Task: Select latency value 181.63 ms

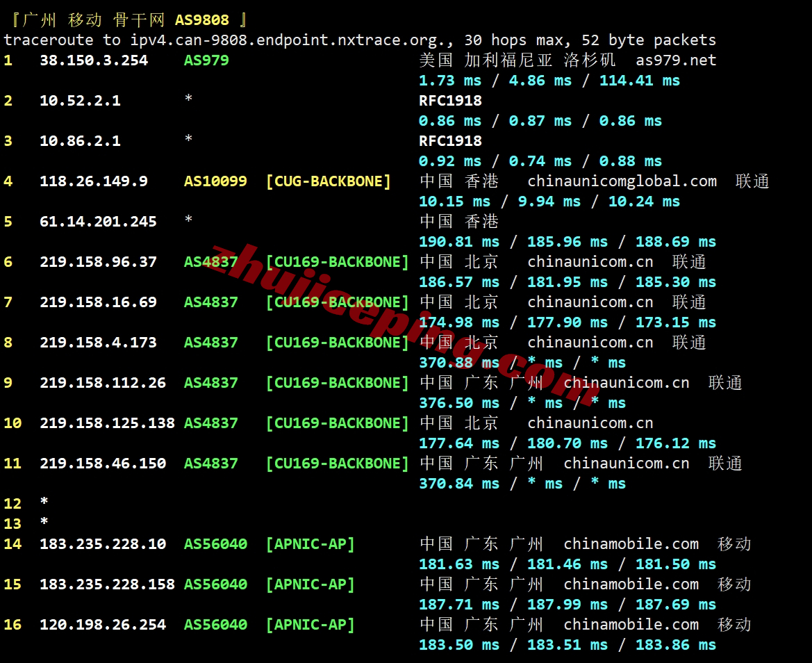Action: click(459, 566)
